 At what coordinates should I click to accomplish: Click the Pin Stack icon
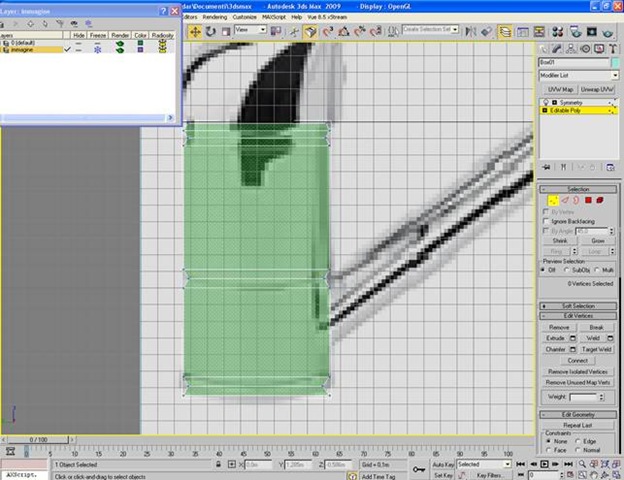point(547,166)
